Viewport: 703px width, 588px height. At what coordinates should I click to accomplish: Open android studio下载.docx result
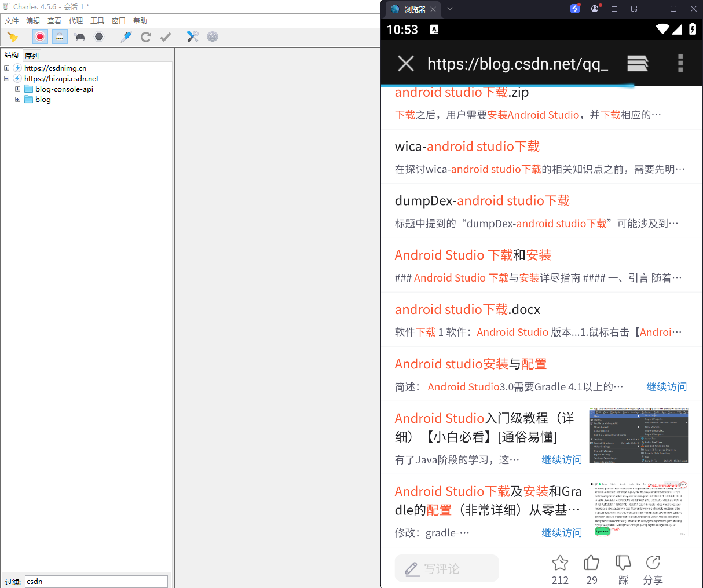[467, 310]
